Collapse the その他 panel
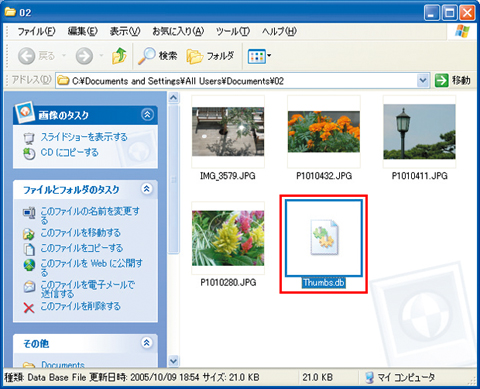 147,343
